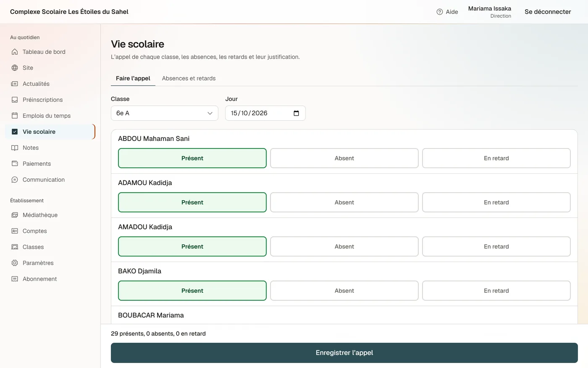
Task: Open the date picker calendar icon
Action: tap(296, 113)
